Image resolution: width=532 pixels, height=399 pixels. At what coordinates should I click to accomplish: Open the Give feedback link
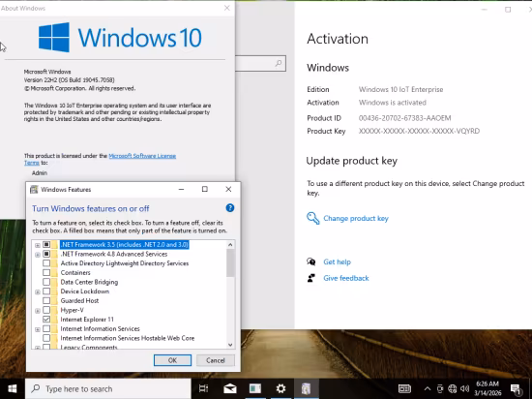click(346, 278)
